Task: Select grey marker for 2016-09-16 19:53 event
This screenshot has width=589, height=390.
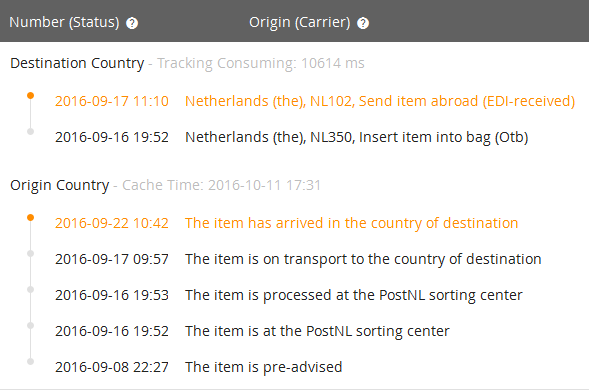Action: [30, 289]
